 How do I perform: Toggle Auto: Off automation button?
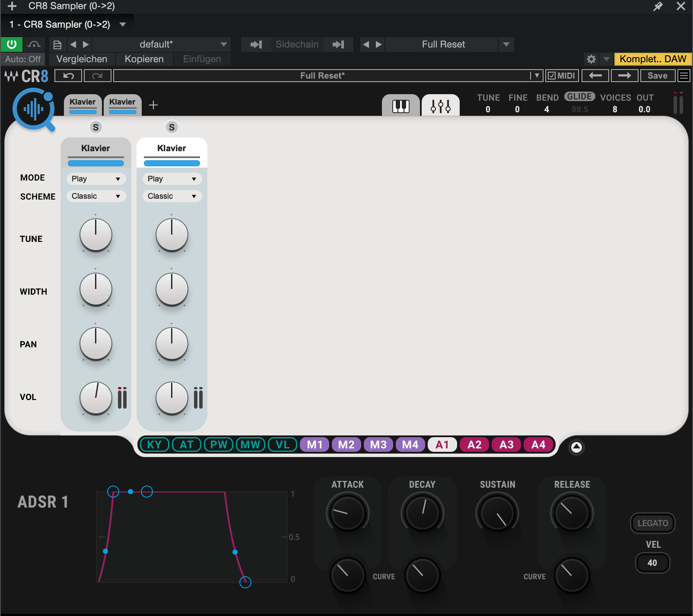pyautogui.click(x=23, y=59)
